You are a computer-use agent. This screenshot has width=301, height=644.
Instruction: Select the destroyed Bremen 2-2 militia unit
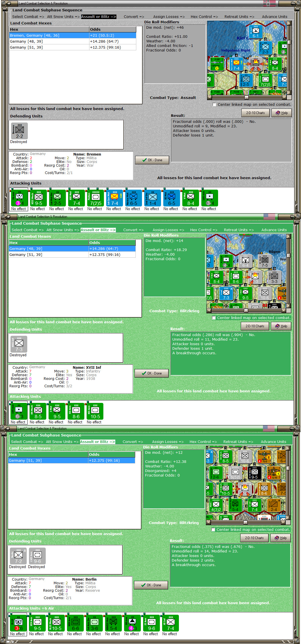(x=20, y=131)
